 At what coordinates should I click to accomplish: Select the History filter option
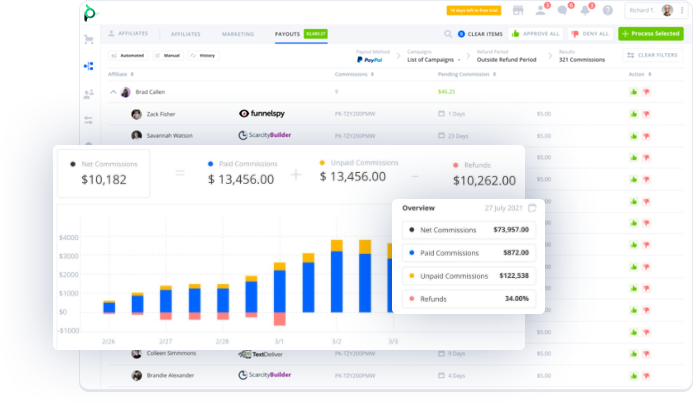coord(203,55)
